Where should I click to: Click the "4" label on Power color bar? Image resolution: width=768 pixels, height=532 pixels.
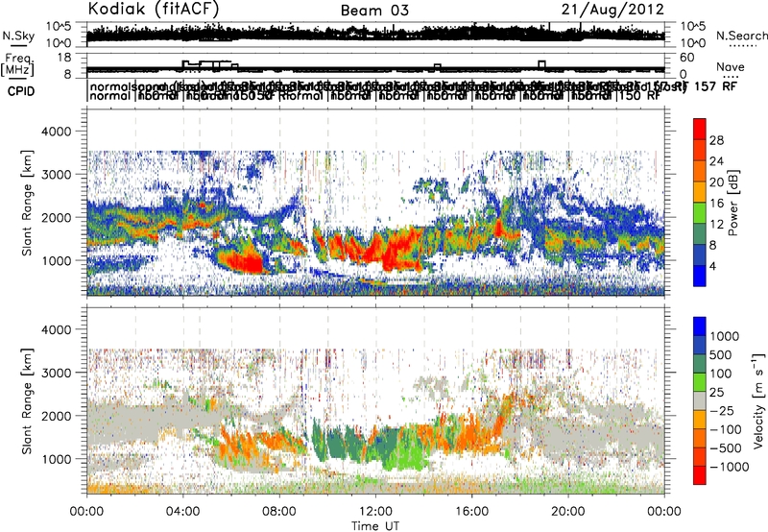pyautogui.click(x=713, y=266)
